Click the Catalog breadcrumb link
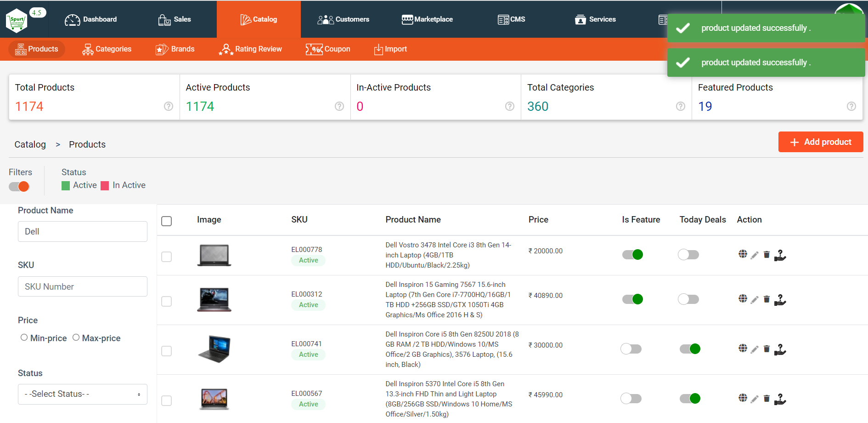Screen dimensions: 868x423 (30, 144)
